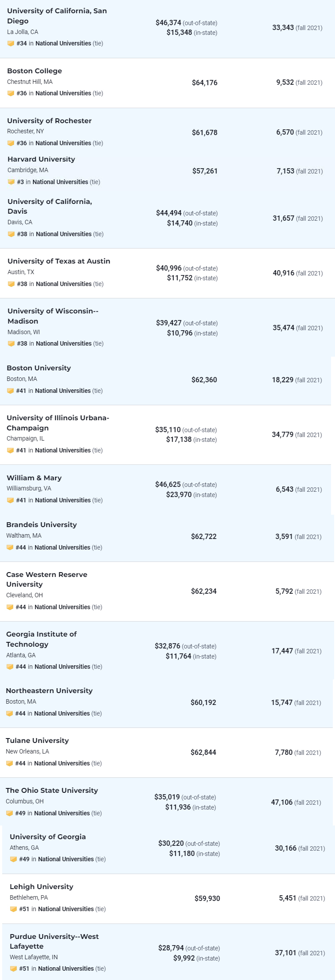Click the badge icon under University of Rochester
Screen dimensions: 335x980
point(11,143)
